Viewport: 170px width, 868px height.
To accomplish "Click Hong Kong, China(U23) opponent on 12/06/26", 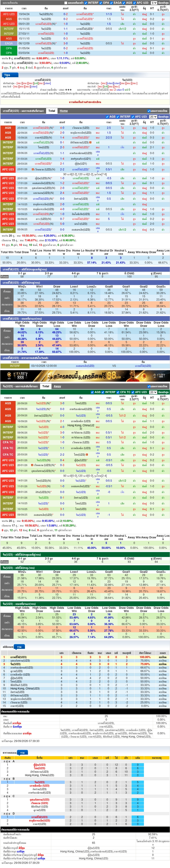I will pyautogui.click(x=81, y=427).
